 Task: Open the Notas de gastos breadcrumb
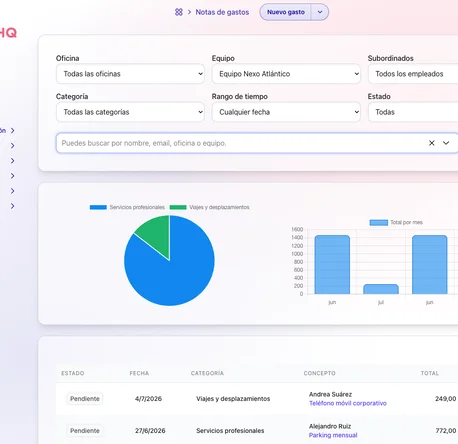click(x=222, y=12)
